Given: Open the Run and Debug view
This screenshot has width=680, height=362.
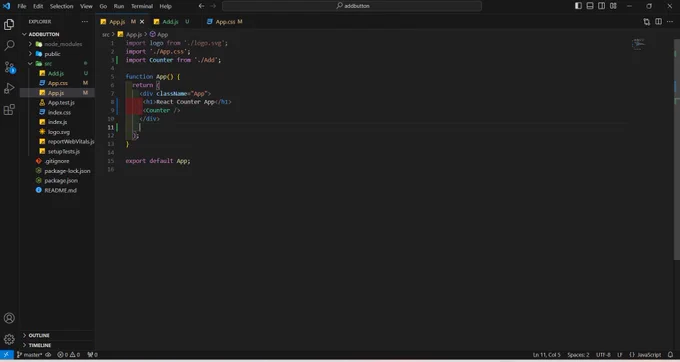Looking at the screenshot, I should 9,88.
